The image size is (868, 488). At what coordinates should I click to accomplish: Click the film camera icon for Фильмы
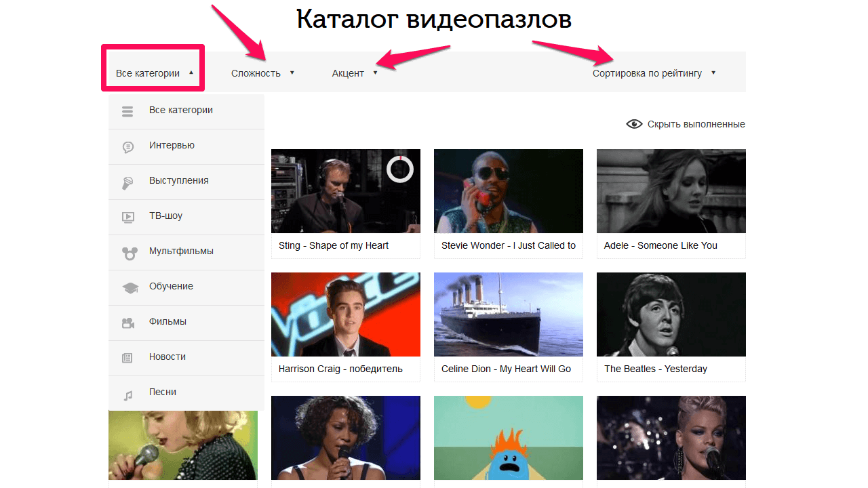click(127, 323)
